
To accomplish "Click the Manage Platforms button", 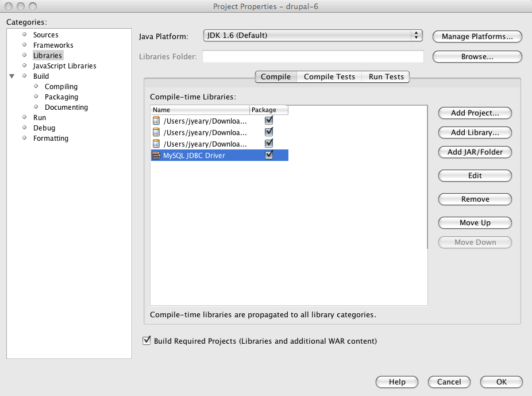I will click(x=477, y=37).
